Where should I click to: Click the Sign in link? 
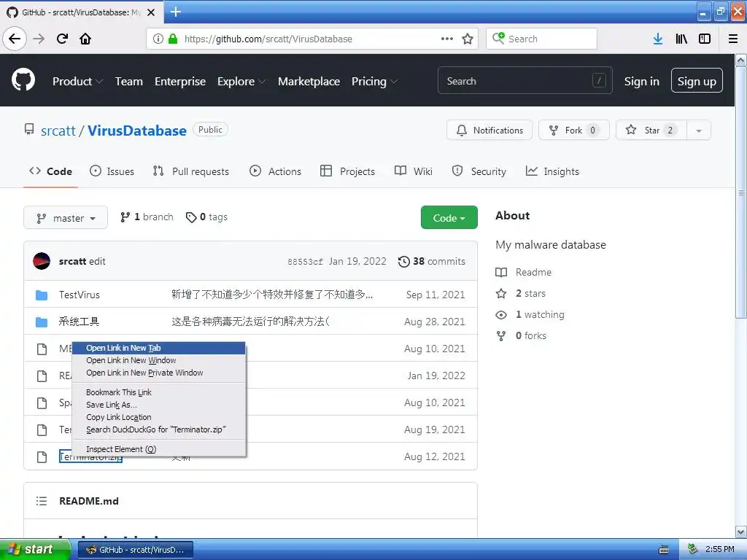pos(642,82)
